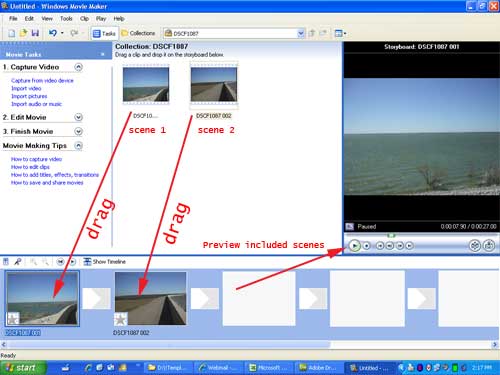
Task: Step to next frame in monitor
Action: (399, 246)
